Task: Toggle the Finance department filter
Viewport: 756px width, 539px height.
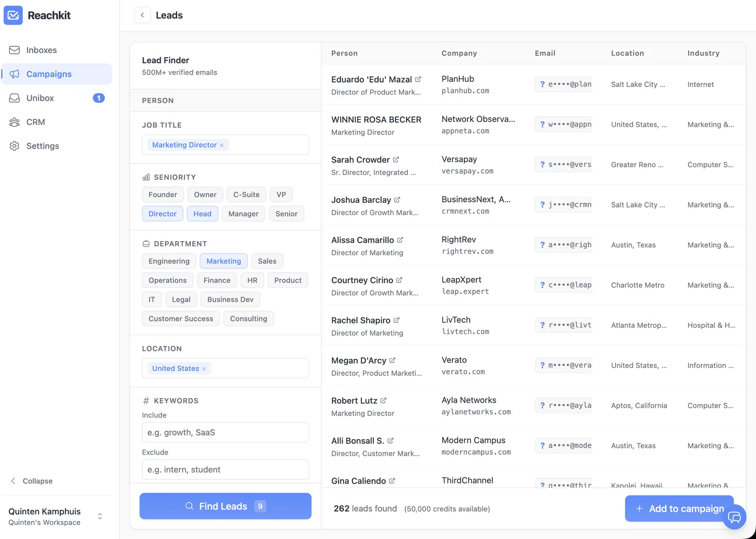Action: point(217,280)
